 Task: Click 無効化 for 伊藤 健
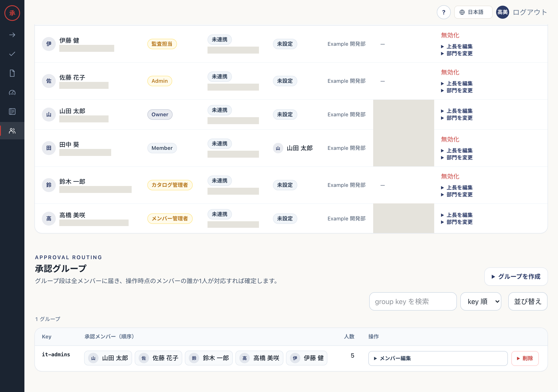(x=450, y=35)
